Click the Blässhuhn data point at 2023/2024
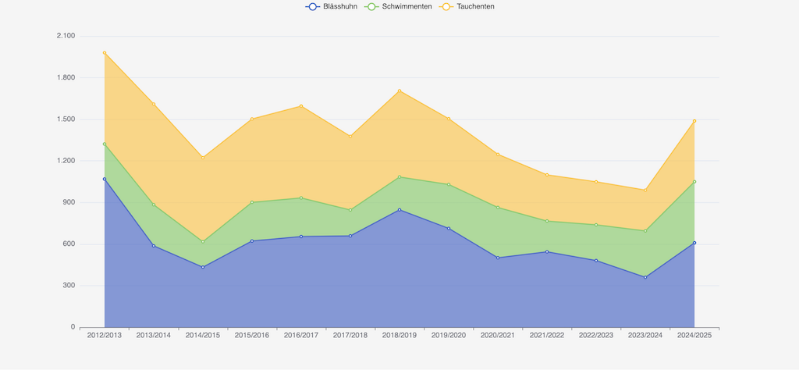Image resolution: width=799 pixels, height=370 pixels. point(645,277)
